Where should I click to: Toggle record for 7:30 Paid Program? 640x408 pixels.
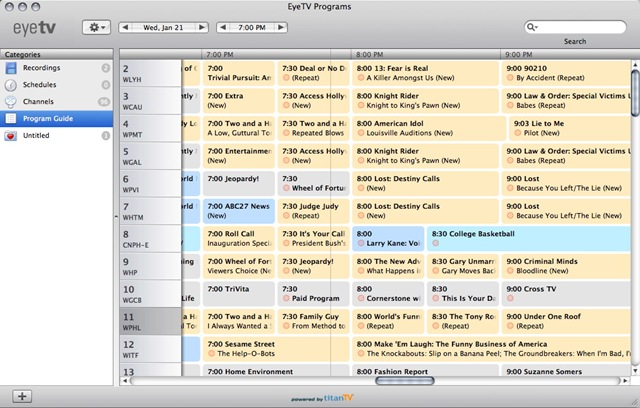(286, 299)
